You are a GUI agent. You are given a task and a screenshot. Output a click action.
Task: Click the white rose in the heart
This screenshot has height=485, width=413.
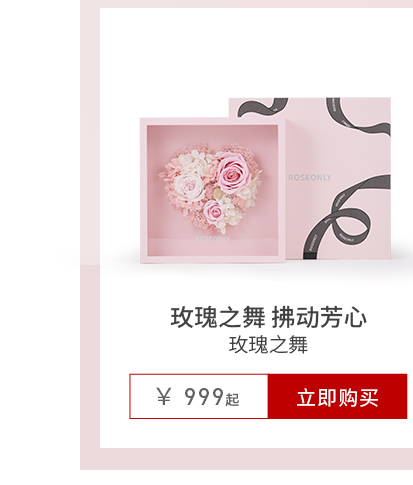(x=188, y=187)
